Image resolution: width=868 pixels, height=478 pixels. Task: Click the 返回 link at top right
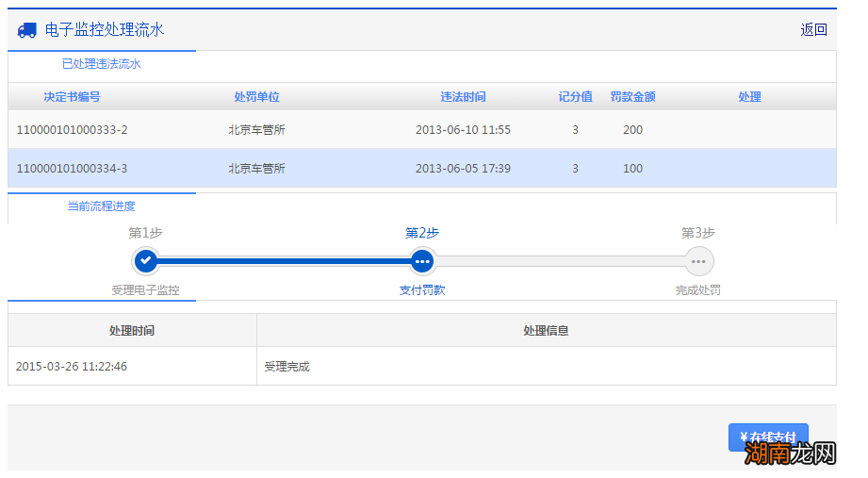pyautogui.click(x=813, y=30)
